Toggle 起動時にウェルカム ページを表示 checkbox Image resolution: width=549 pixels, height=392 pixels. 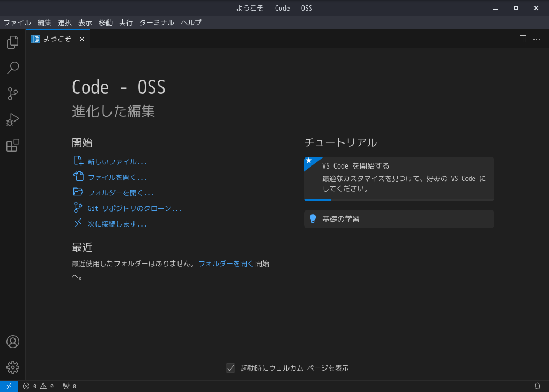231,368
